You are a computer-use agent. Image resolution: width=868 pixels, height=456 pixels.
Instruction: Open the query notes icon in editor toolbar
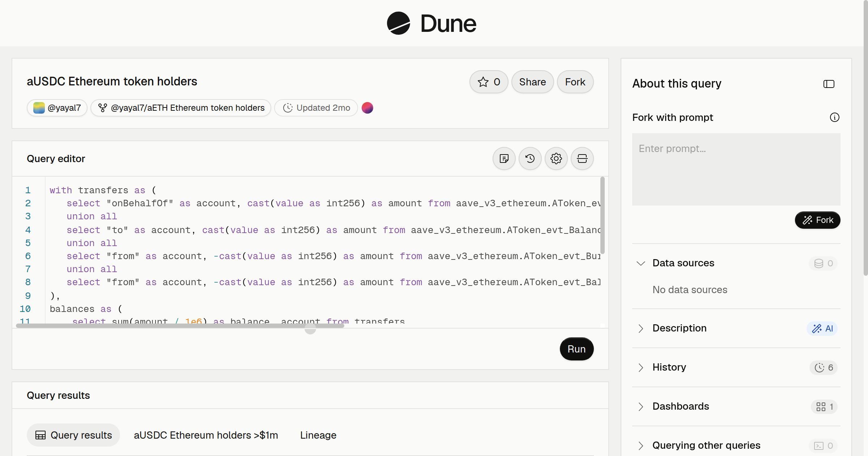[504, 159]
